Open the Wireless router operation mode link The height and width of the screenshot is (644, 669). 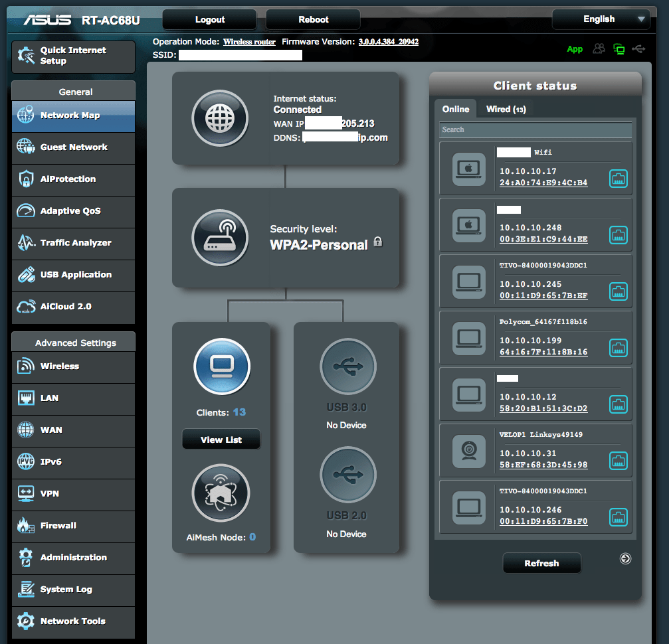click(249, 41)
